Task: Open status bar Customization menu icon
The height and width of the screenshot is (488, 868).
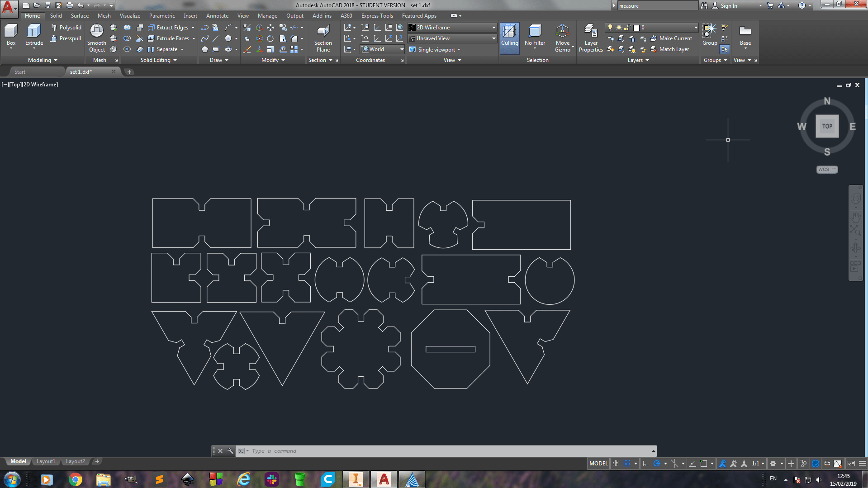Action: [862, 464]
